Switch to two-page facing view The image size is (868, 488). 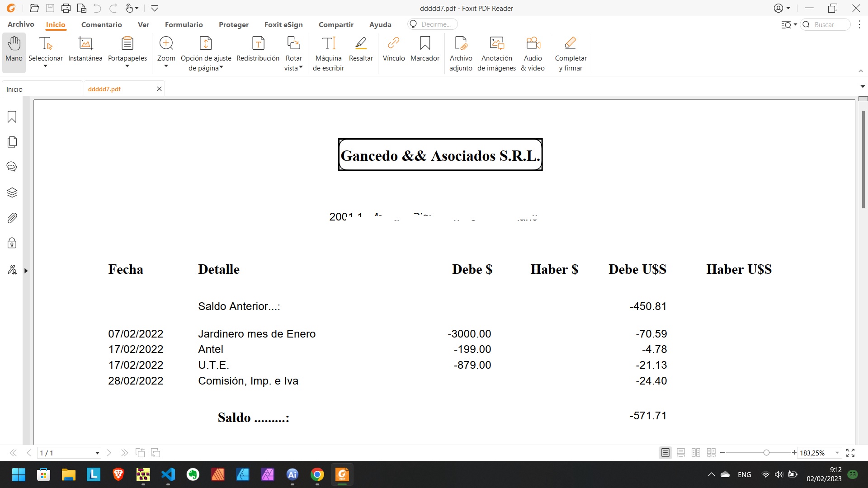pyautogui.click(x=696, y=453)
